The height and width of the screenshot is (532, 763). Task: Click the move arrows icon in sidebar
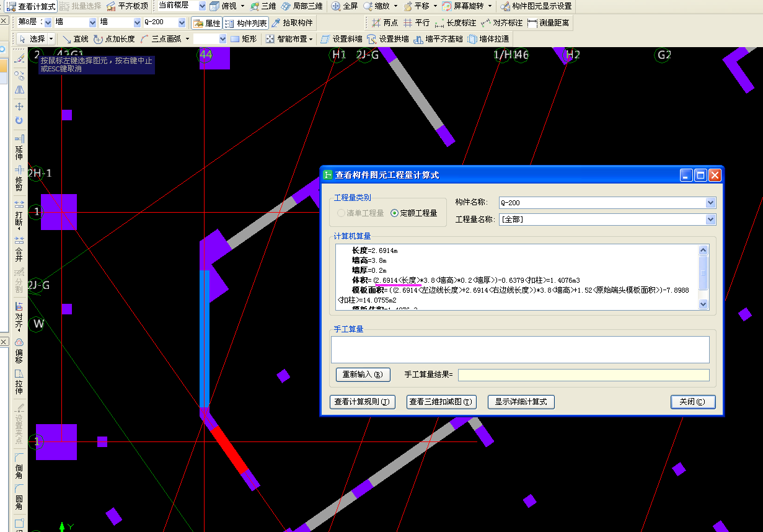[19, 107]
